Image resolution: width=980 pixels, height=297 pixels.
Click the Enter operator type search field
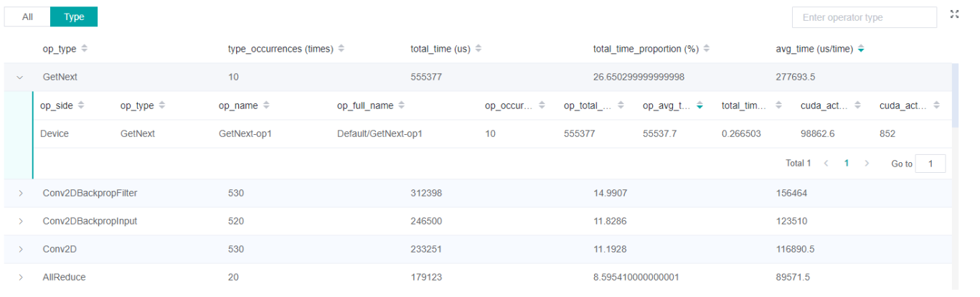[864, 17]
